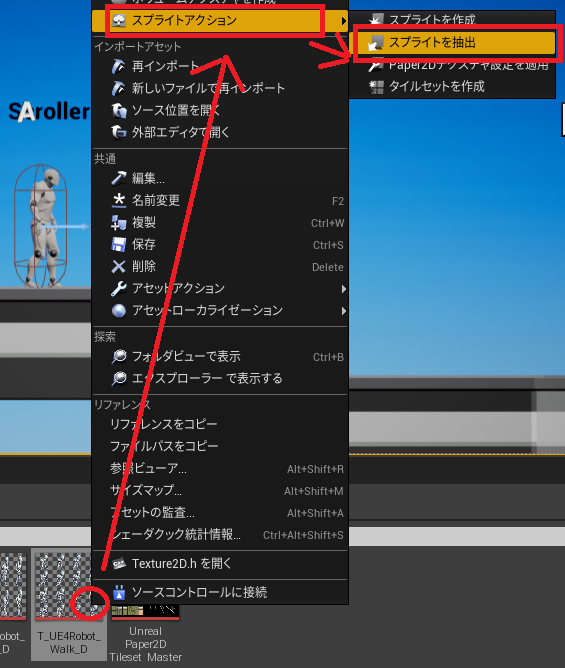Select the T_UE4Robot_Walk_D texture thumbnail
This screenshot has height=668, width=565.
point(63,586)
